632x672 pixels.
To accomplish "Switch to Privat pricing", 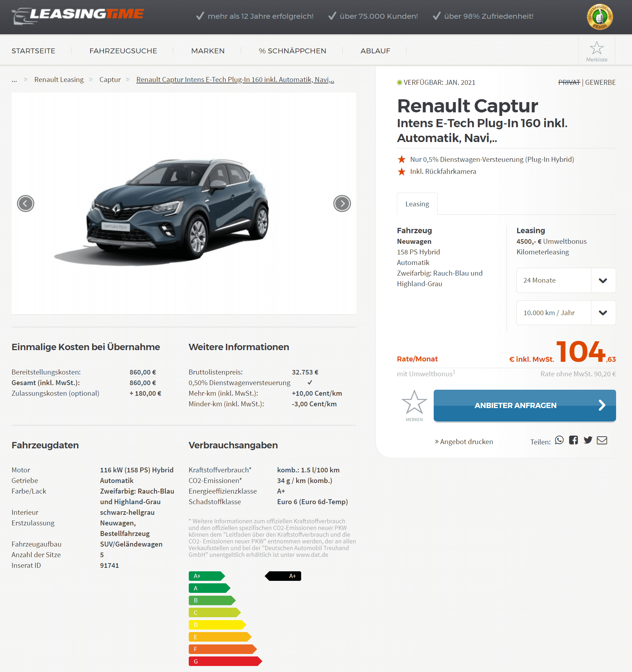I will [x=569, y=82].
